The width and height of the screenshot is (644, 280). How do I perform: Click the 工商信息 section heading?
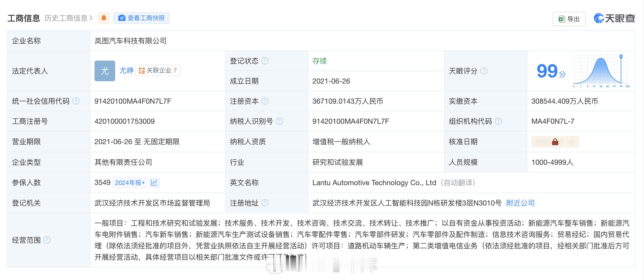coord(24,18)
